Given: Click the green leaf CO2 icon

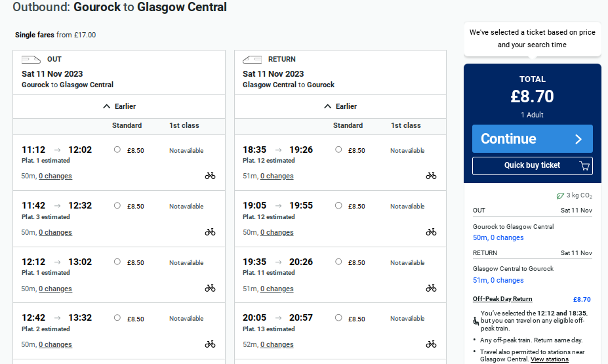Looking at the screenshot, I should [x=560, y=195].
